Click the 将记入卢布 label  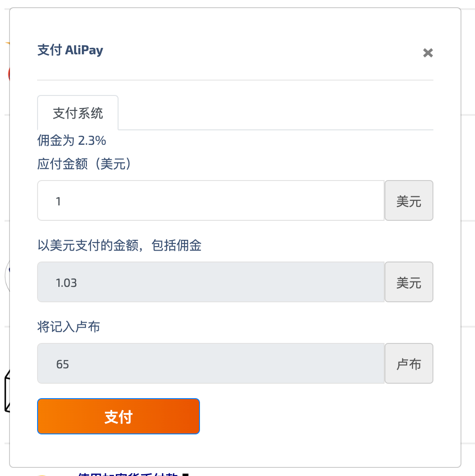[x=68, y=327]
